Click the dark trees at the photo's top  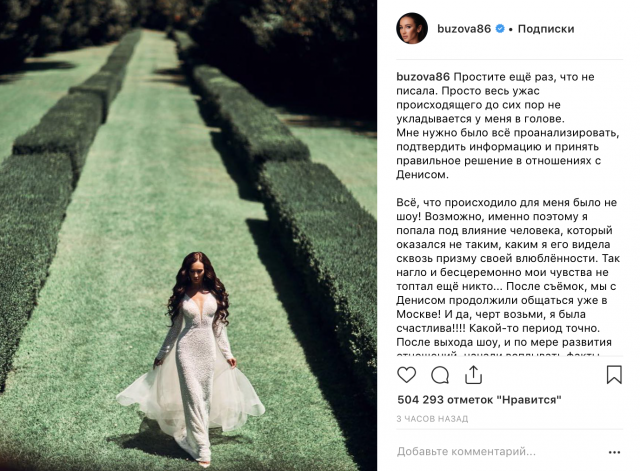[x=188, y=16]
